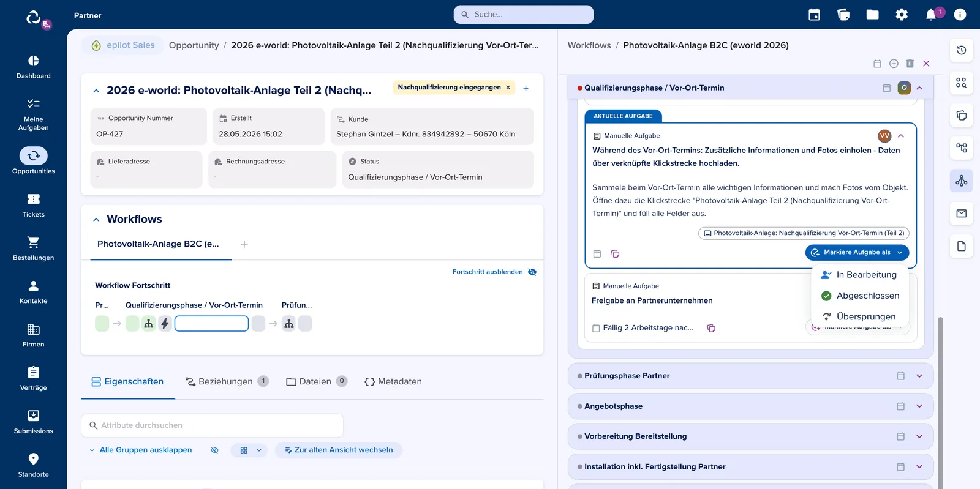Collapse the Workflows card

point(96,219)
